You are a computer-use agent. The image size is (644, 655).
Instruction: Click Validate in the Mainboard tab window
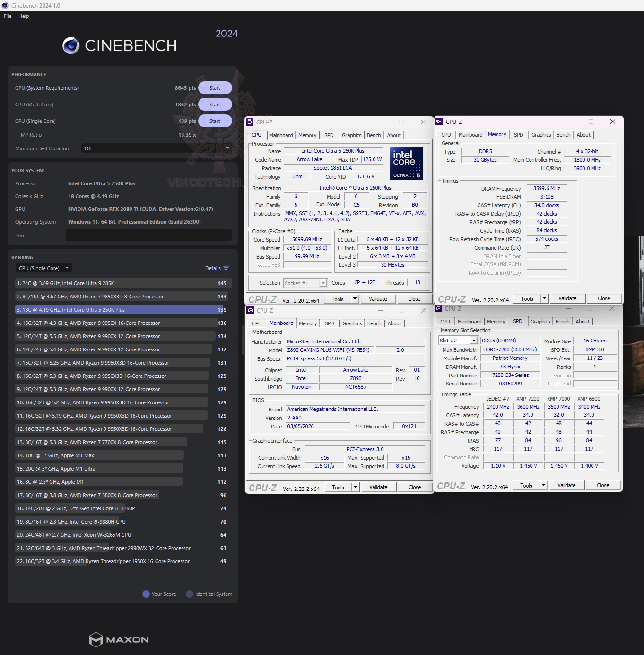point(378,487)
